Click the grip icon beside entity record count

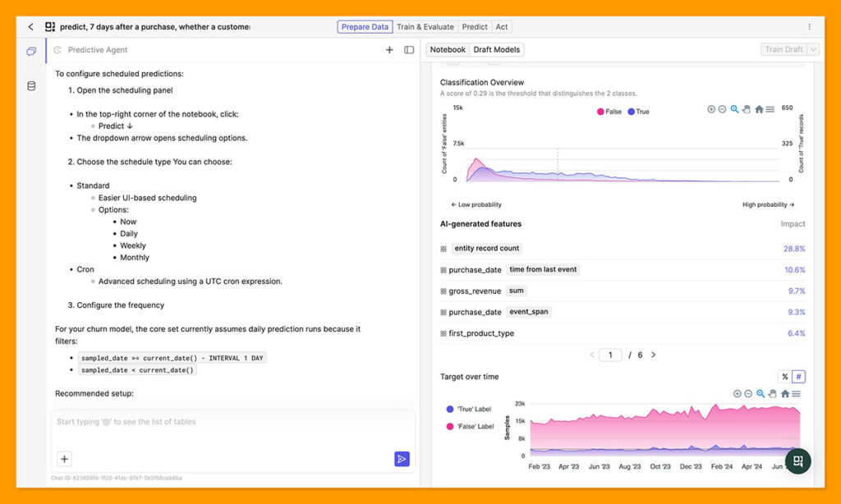point(443,249)
